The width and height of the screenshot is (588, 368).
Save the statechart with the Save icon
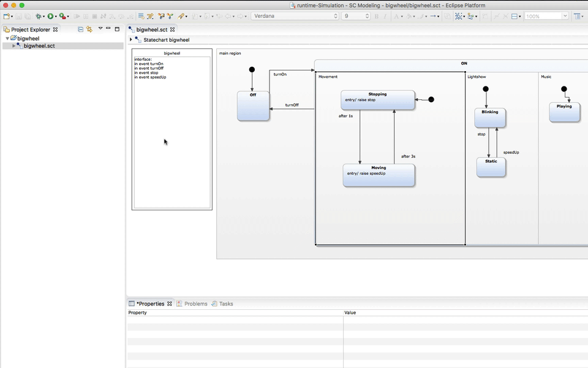point(18,17)
